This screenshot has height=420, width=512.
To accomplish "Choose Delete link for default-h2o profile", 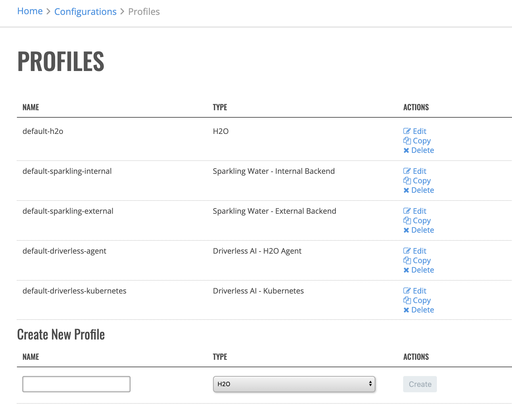I will tap(423, 150).
